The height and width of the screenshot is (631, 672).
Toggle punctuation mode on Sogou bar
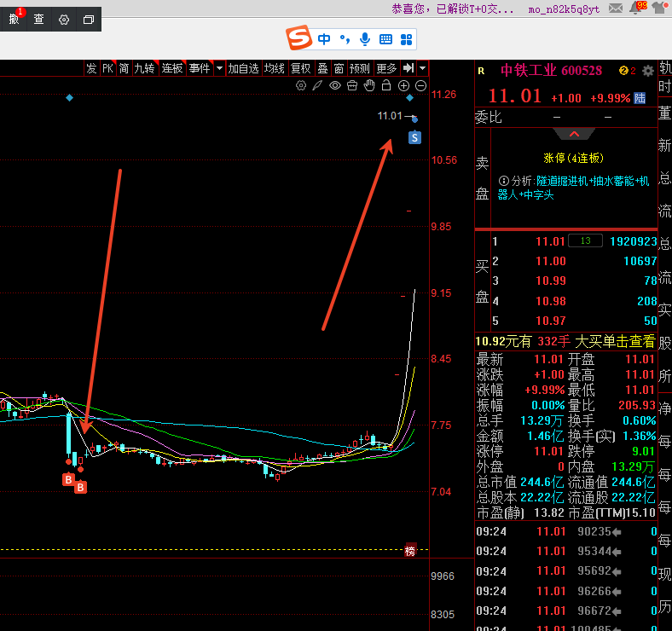point(345,39)
